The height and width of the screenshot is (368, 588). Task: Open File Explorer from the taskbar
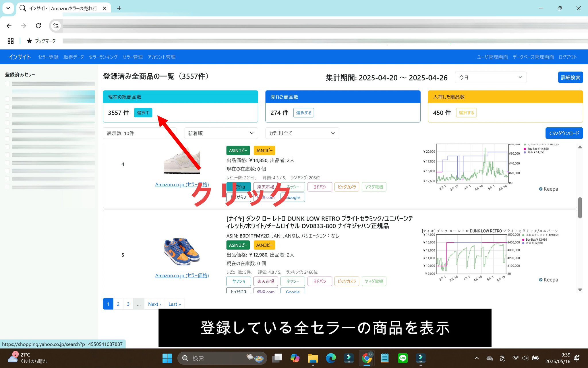[313, 358]
